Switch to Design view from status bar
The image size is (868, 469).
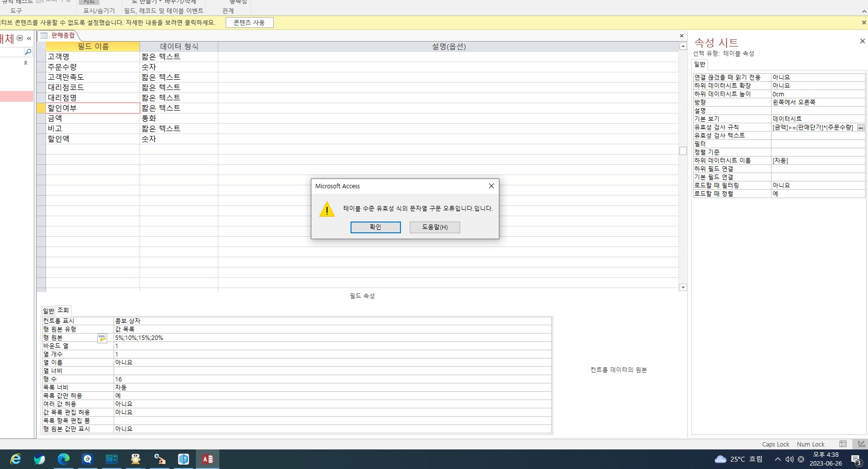[861, 444]
